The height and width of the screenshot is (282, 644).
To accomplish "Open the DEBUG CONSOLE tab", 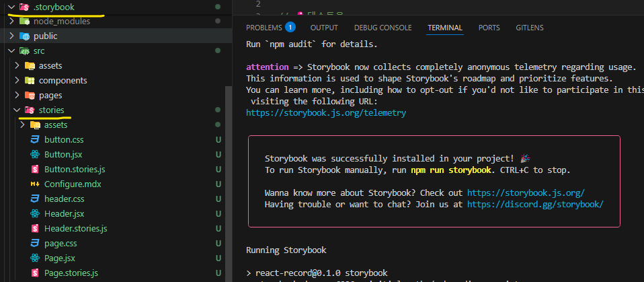I will pos(383,28).
